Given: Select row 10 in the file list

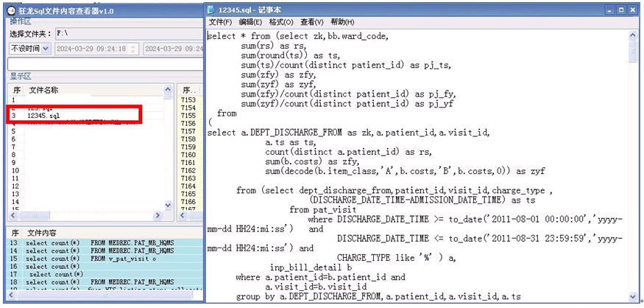Looking at the screenshot, I should pyautogui.click(x=86, y=170).
